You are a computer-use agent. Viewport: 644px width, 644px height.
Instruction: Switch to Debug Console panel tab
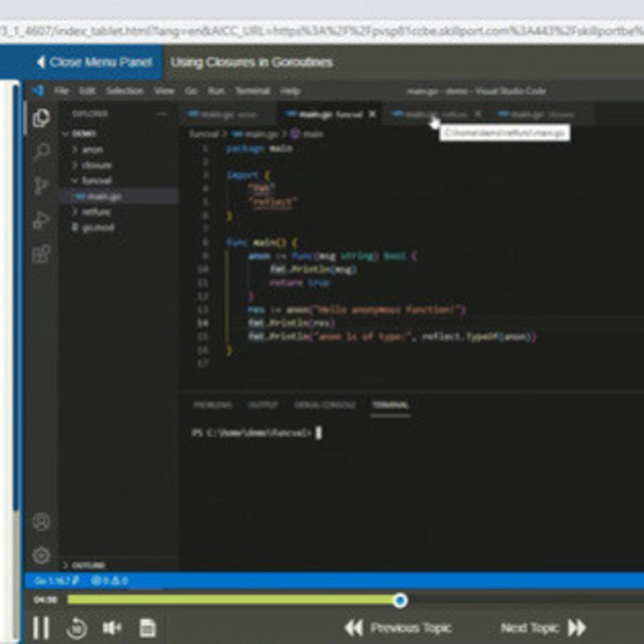coord(324,405)
